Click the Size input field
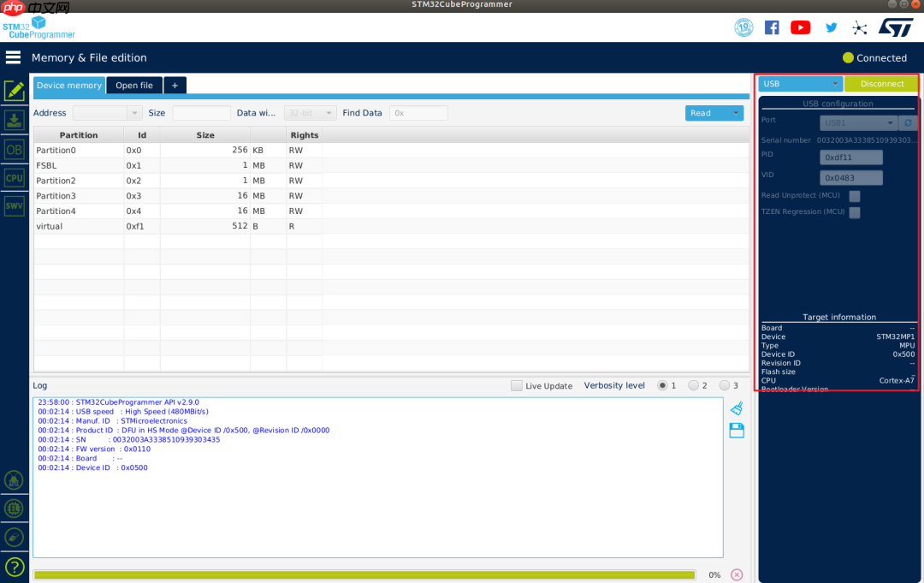 201,113
